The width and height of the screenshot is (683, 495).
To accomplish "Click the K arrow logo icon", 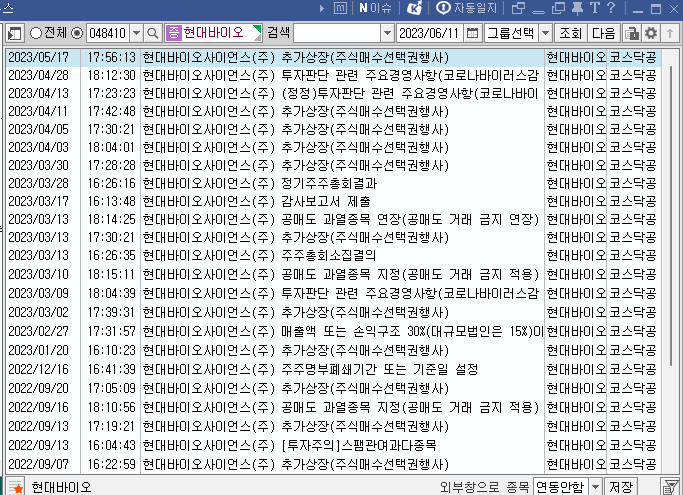I will pyautogui.click(x=414, y=8).
